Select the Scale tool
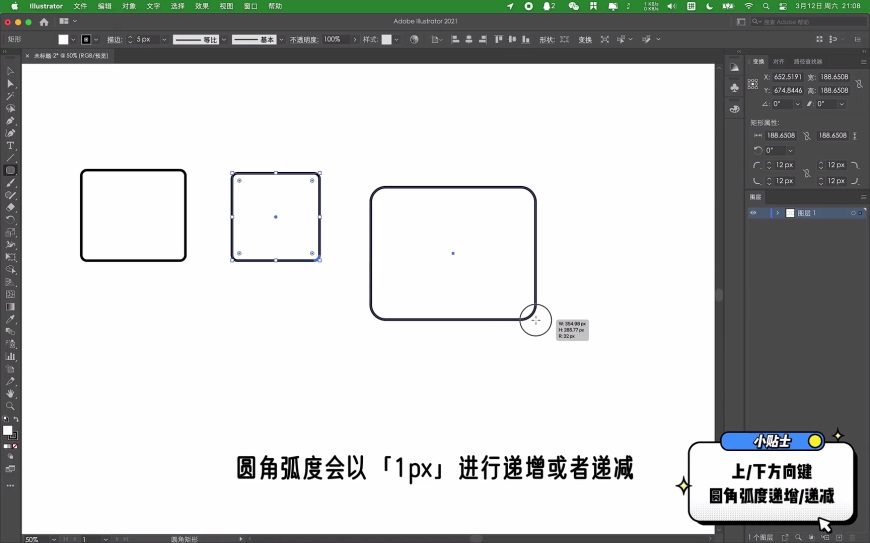This screenshot has width=870, height=543. tap(10, 232)
